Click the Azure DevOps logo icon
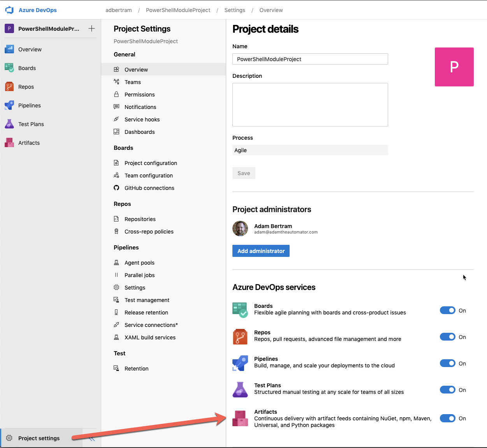 pos(9,10)
